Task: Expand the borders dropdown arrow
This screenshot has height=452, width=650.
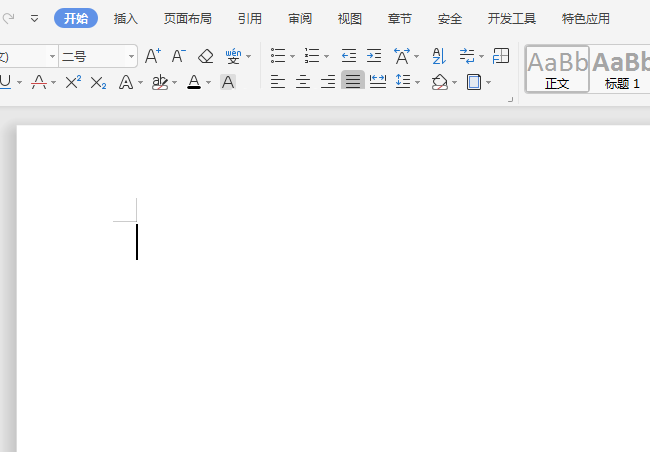Action: pyautogui.click(x=489, y=83)
